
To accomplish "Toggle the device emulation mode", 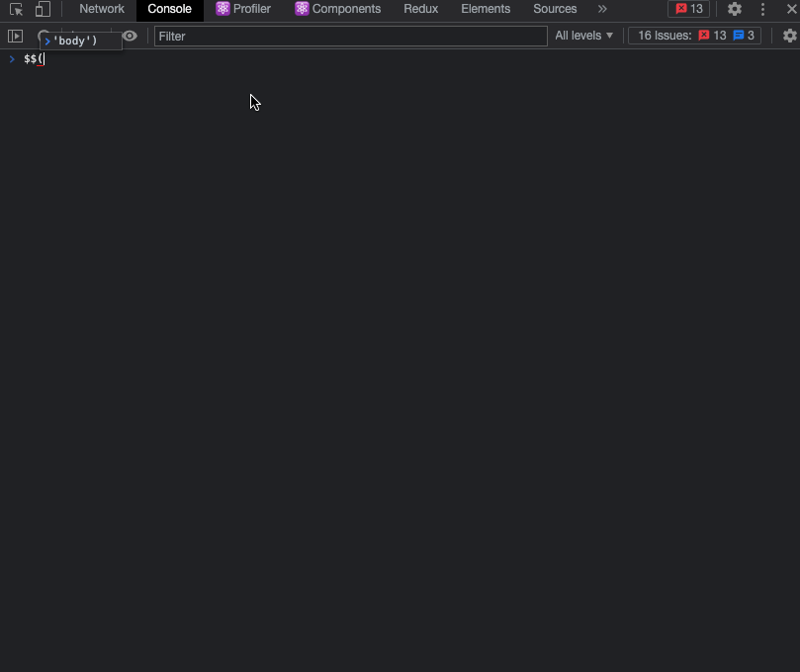I will pos(41,9).
